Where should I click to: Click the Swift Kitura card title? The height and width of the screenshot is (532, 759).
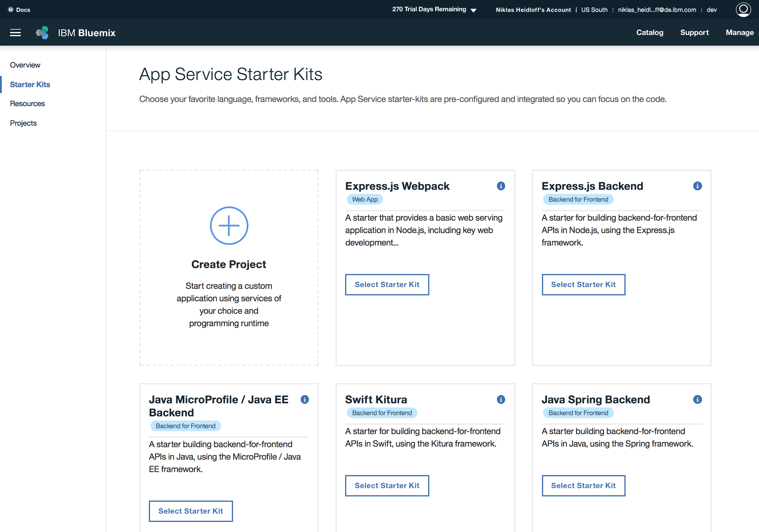pyautogui.click(x=376, y=399)
